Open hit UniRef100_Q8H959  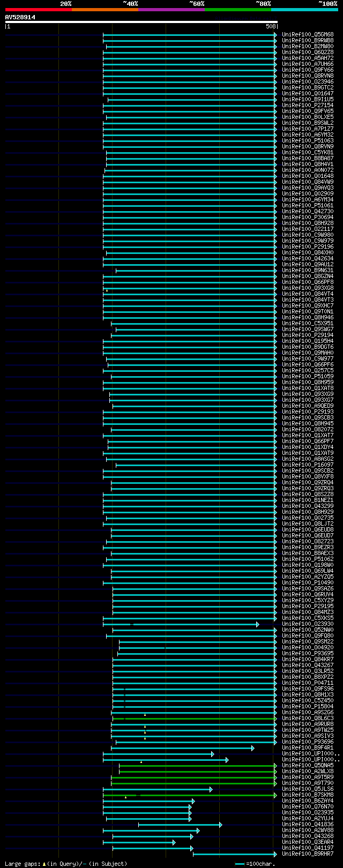tap(308, 383)
